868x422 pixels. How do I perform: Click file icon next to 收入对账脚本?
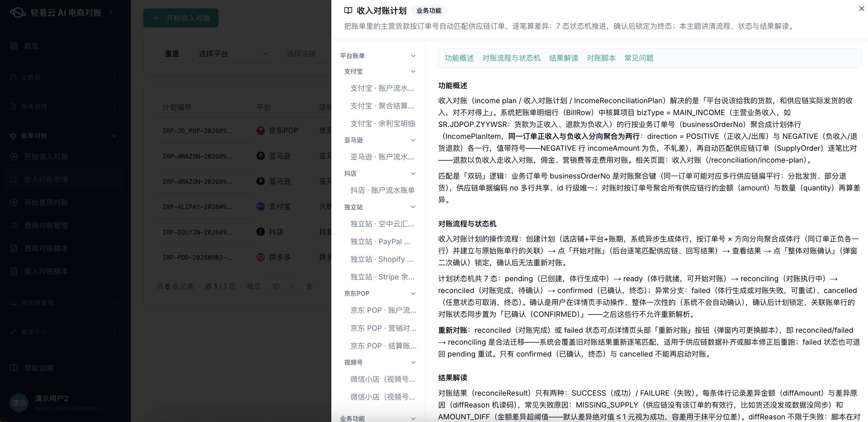(x=14, y=271)
